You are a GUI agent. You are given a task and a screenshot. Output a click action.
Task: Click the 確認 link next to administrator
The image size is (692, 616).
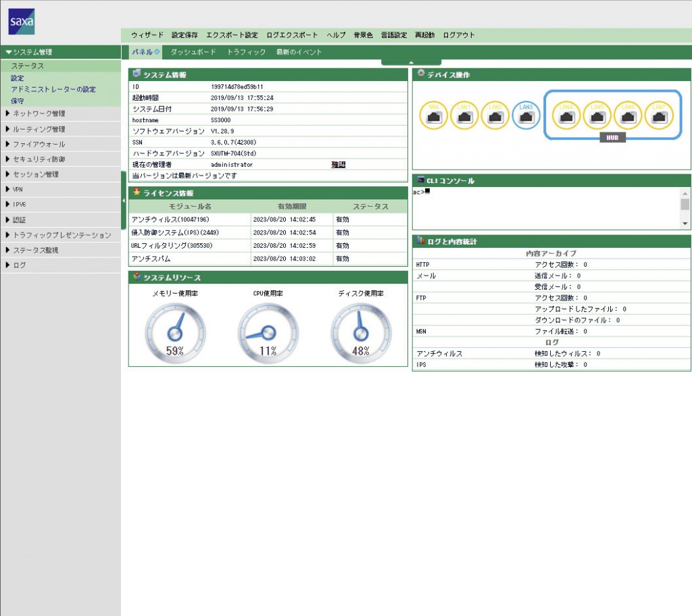pyautogui.click(x=339, y=164)
